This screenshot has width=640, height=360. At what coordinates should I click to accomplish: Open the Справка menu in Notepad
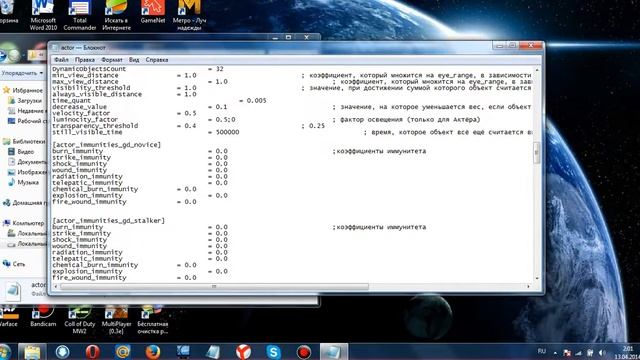[x=157, y=60]
